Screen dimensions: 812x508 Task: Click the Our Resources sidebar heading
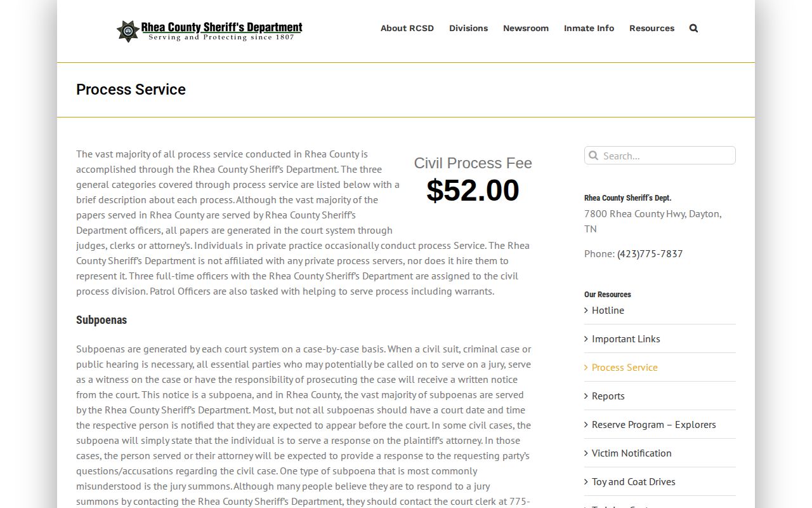(x=608, y=295)
